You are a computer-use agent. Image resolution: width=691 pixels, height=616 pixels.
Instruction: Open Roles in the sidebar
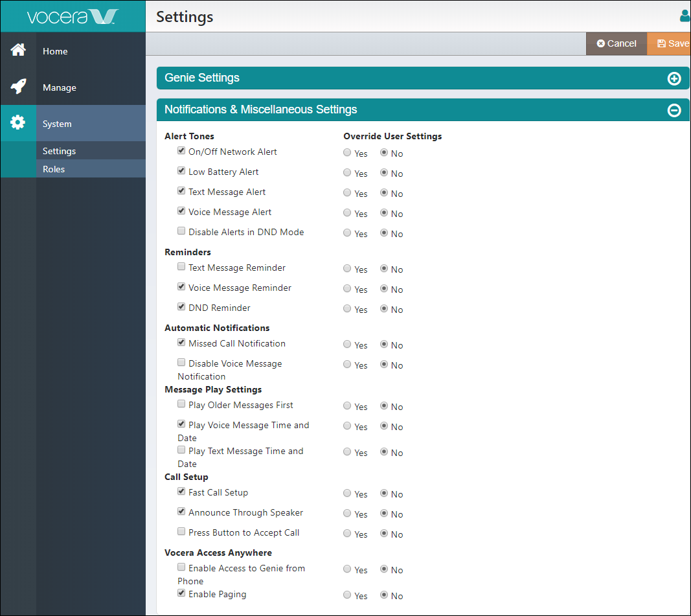pos(54,169)
